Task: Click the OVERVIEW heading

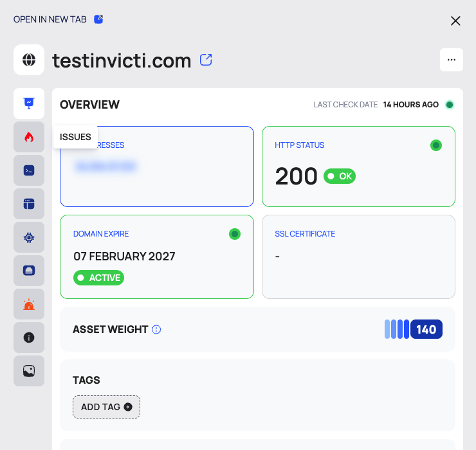Action: click(89, 105)
